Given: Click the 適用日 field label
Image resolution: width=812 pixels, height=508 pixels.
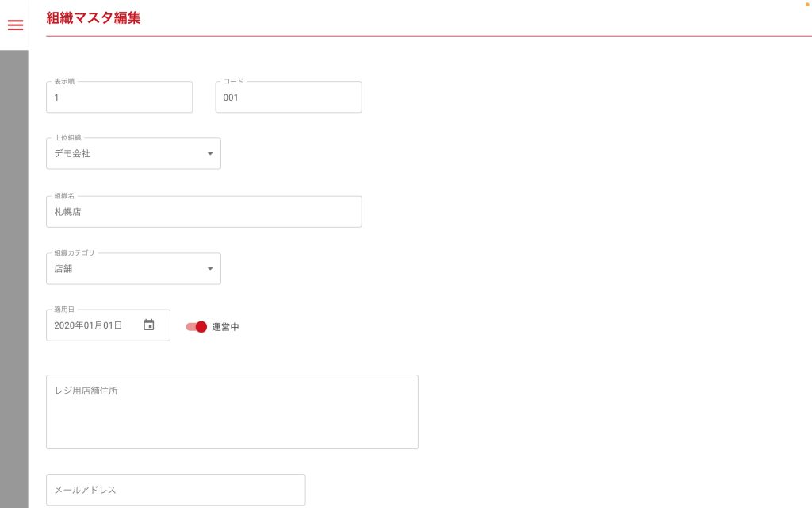Looking at the screenshot, I should coord(64,310).
